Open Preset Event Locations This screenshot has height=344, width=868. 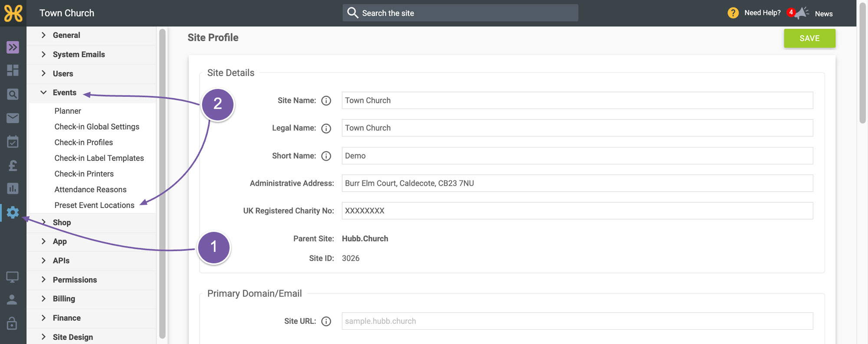(x=94, y=205)
